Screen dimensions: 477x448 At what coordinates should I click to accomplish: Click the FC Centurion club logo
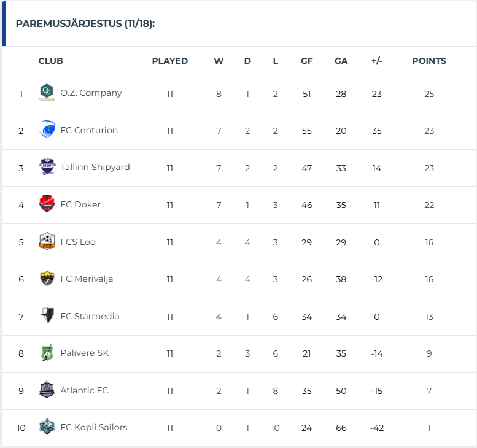click(47, 130)
